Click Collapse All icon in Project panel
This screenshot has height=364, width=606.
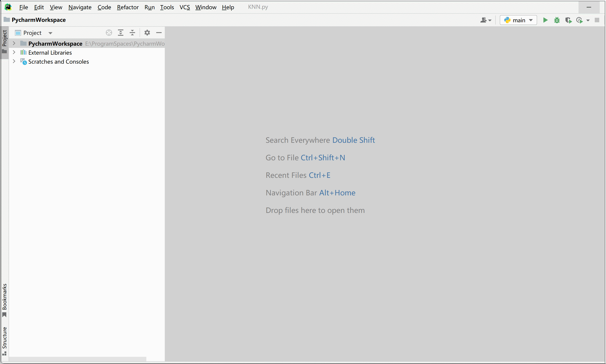(x=132, y=33)
